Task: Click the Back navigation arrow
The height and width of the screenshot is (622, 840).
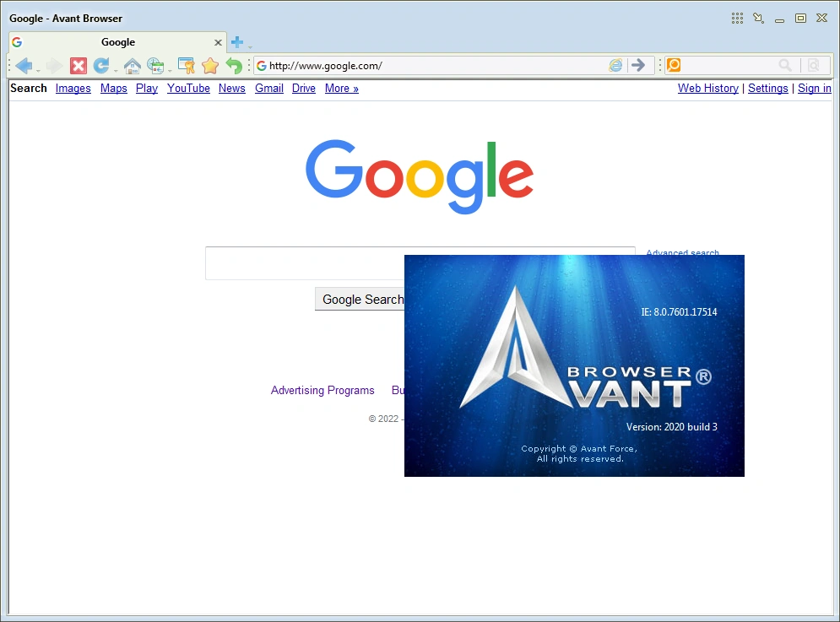Action: pos(24,65)
